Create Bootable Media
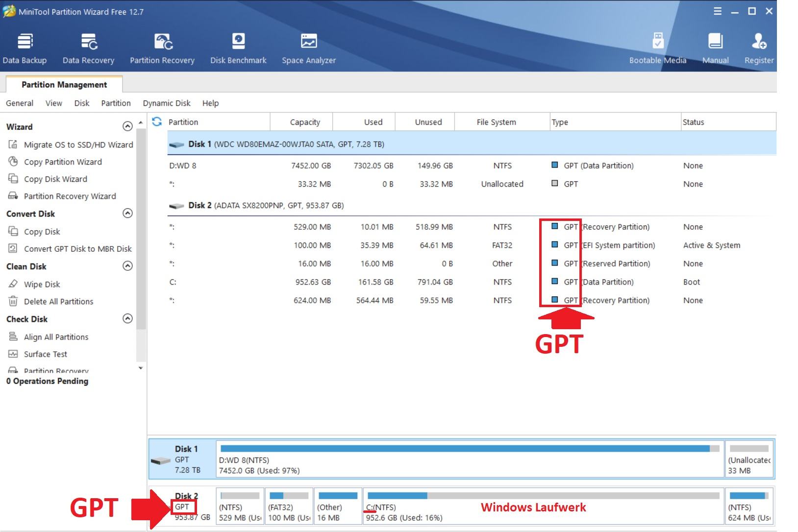Image resolution: width=798 pixels, height=532 pixels. pyautogui.click(x=658, y=48)
